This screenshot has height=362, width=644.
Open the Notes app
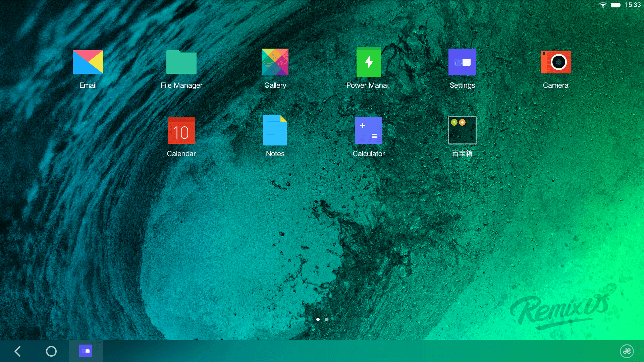(275, 130)
